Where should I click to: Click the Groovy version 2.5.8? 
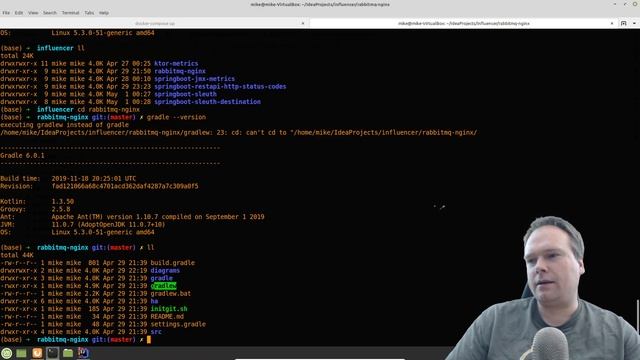coord(60,209)
